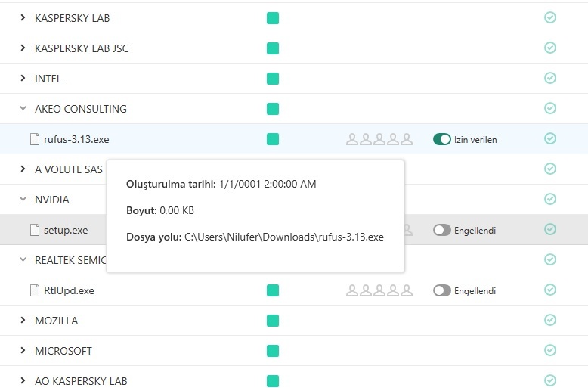This screenshot has height=388, width=588.
Task: Click the checkmark status icon for AO KASPERSKY LAB
Action: coord(550,380)
